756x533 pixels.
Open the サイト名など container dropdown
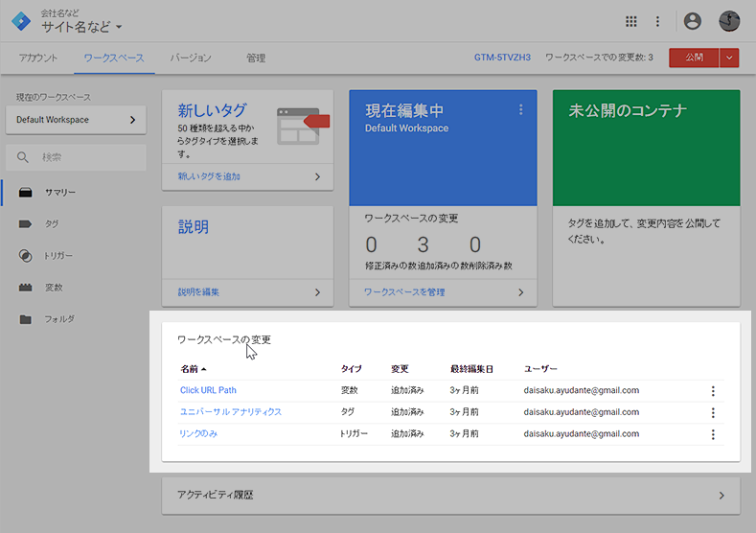[81, 27]
